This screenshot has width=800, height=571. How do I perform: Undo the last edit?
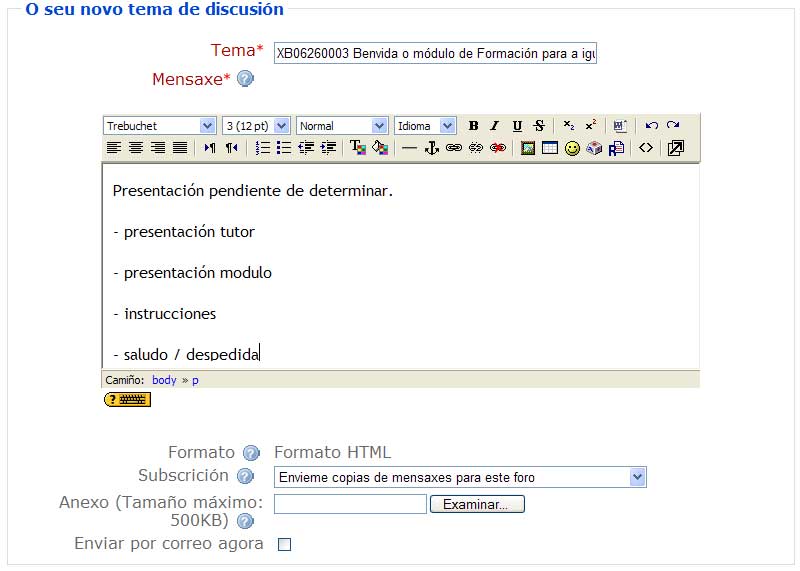tap(651, 126)
